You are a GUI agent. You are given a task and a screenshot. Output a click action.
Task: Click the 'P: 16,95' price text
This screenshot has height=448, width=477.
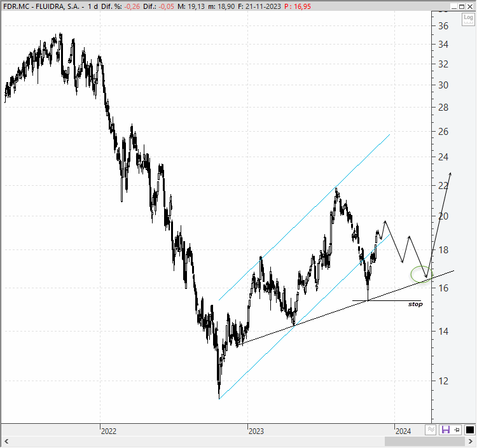click(x=298, y=6)
